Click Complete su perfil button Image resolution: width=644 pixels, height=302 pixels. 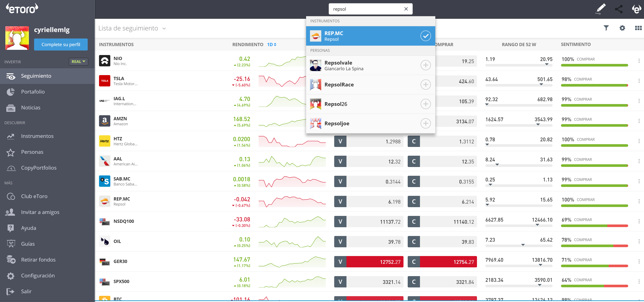click(x=61, y=45)
